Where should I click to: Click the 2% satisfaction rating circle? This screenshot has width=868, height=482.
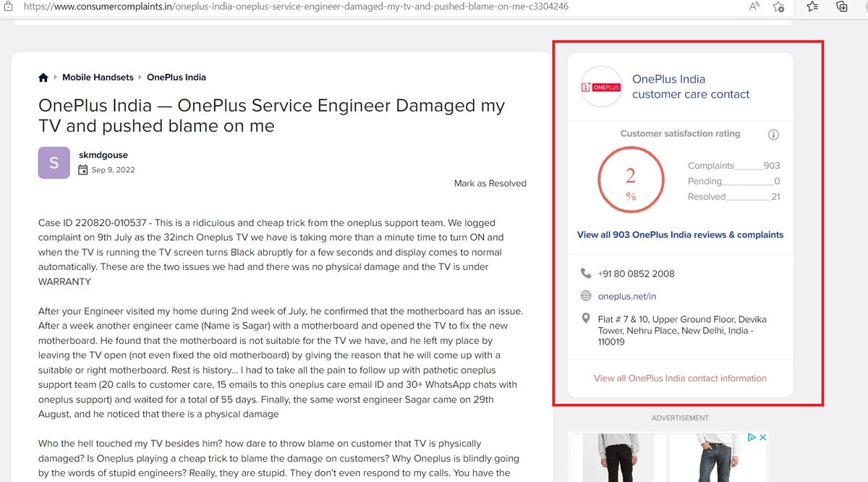point(631,179)
